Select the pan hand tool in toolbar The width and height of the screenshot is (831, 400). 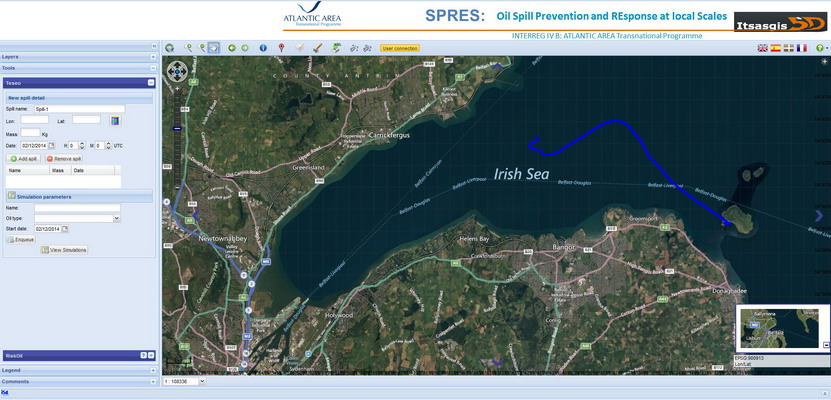(214, 47)
